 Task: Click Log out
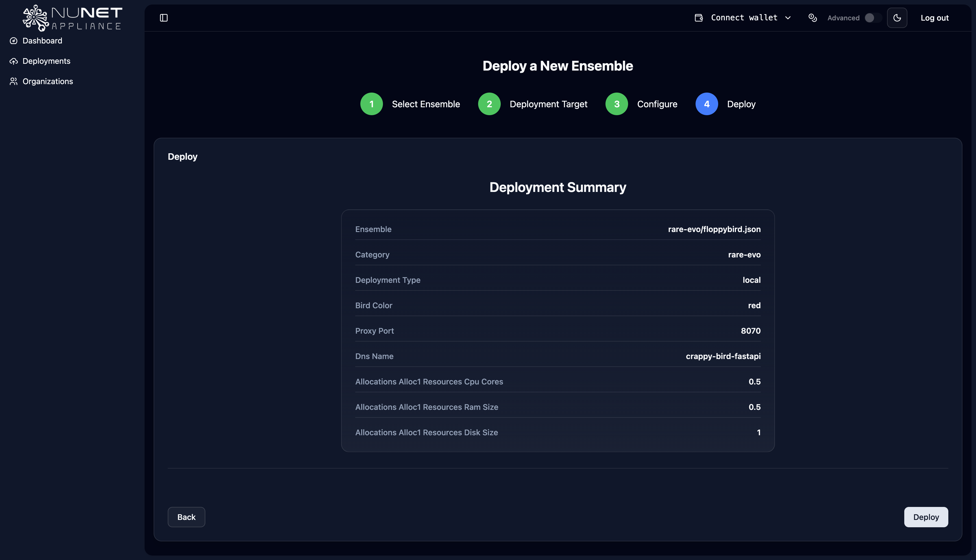(935, 18)
